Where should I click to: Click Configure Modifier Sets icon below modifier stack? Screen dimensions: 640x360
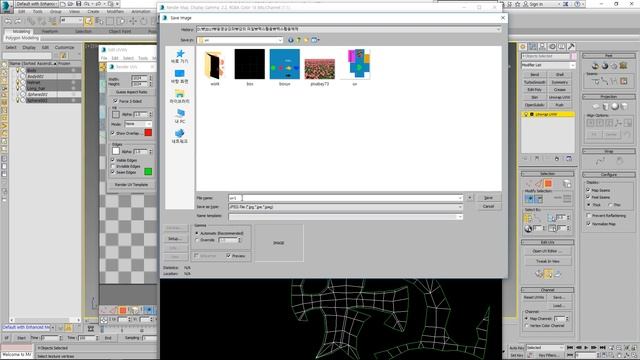click(569, 158)
